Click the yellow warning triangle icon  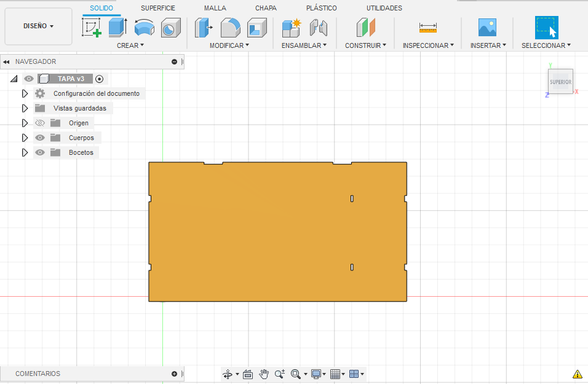[x=577, y=374]
